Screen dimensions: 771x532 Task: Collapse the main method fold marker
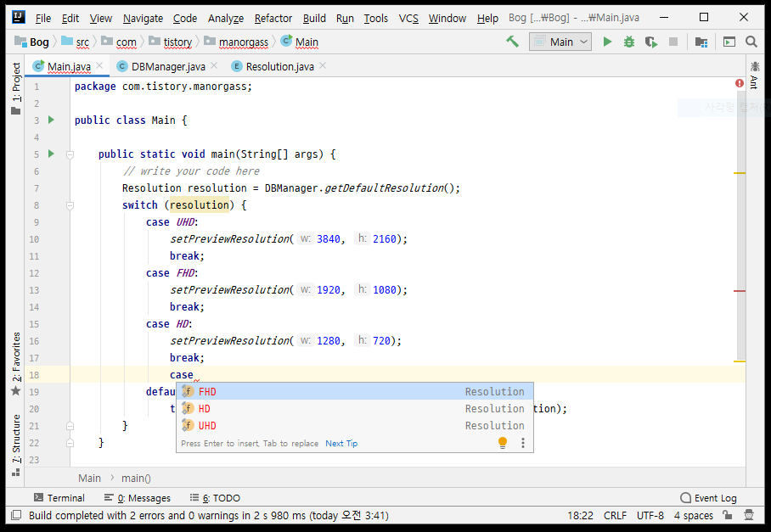tap(70, 154)
